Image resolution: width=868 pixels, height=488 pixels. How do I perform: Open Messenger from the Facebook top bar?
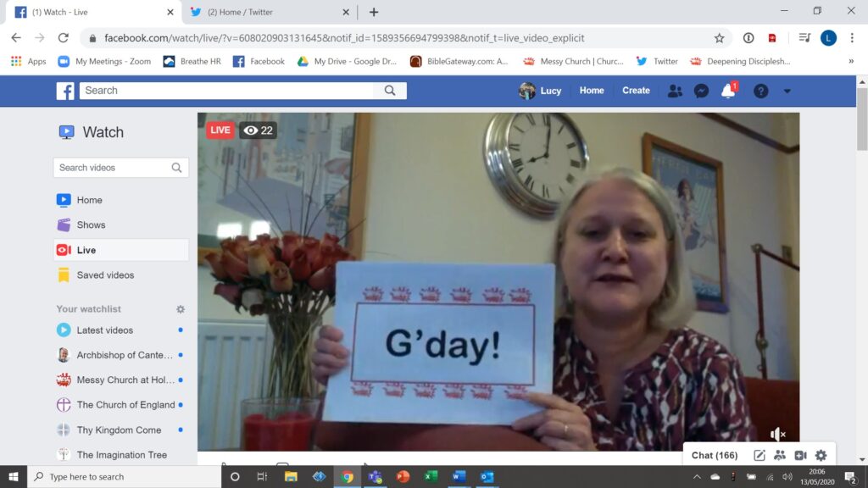point(701,91)
